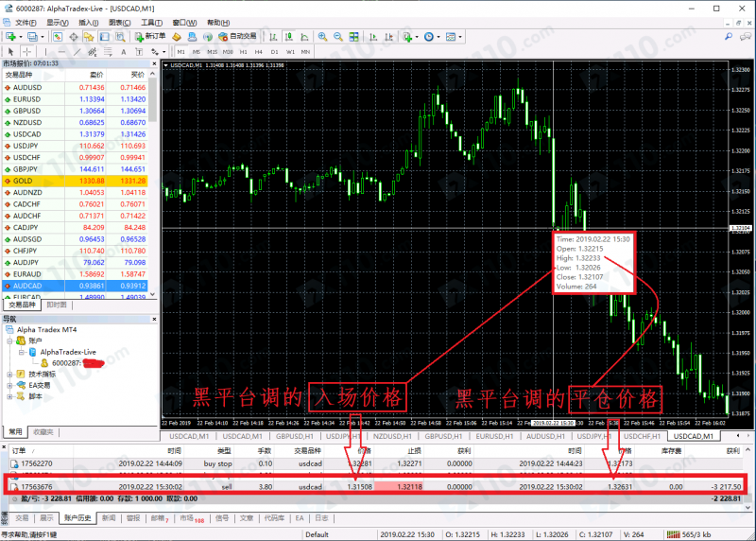Select the text label 'A' drawing tool
Screen dimensions: 756x541
(x=126, y=51)
